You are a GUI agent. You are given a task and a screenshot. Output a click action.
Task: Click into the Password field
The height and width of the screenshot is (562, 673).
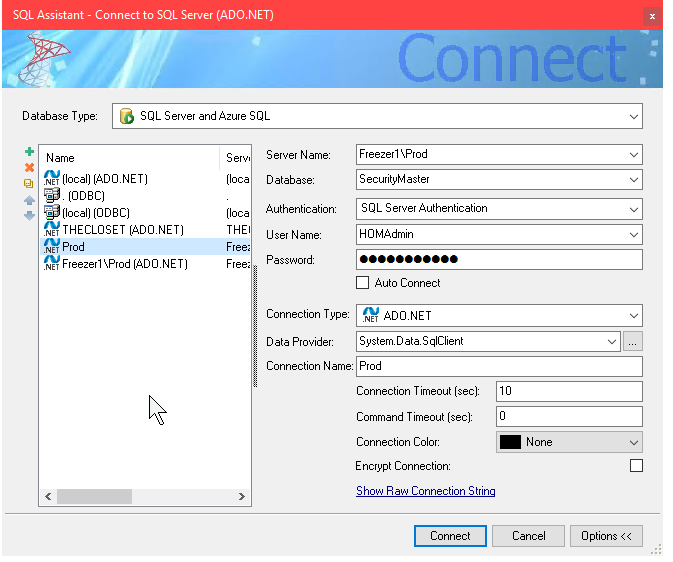[x=499, y=260]
